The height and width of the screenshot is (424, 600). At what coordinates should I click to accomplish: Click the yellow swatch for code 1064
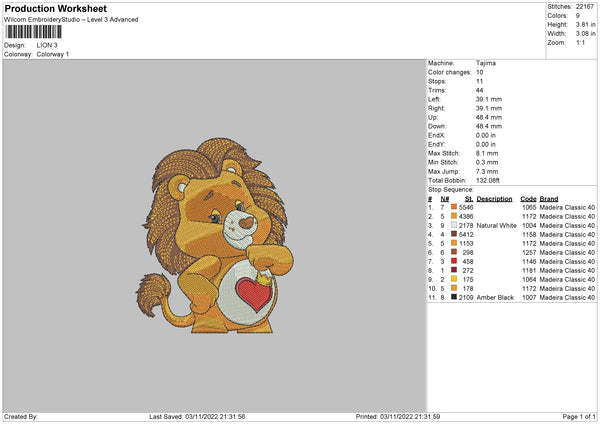(x=454, y=279)
